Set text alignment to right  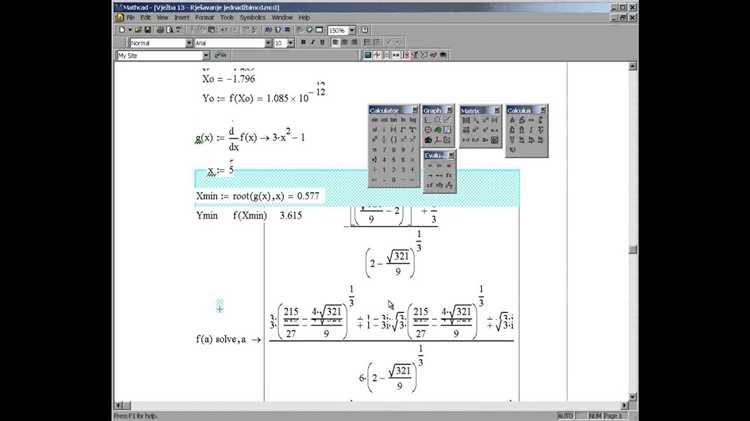354,43
